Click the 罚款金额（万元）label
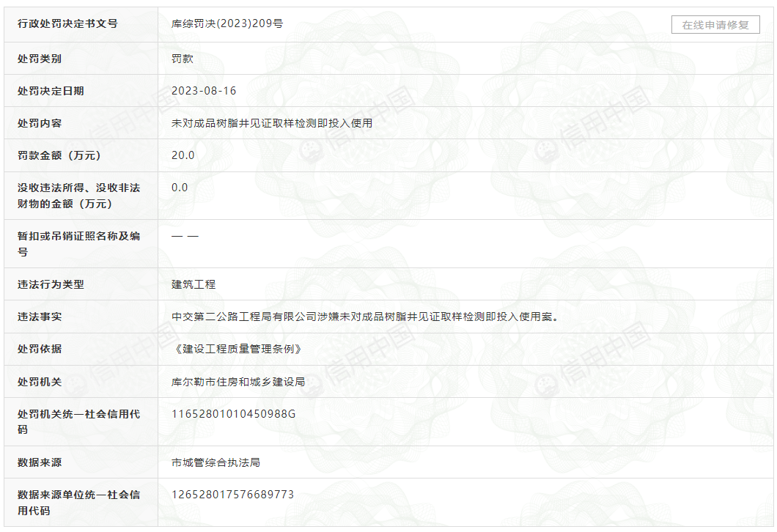Viewport: 777px width, 532px height. [59, 155]
